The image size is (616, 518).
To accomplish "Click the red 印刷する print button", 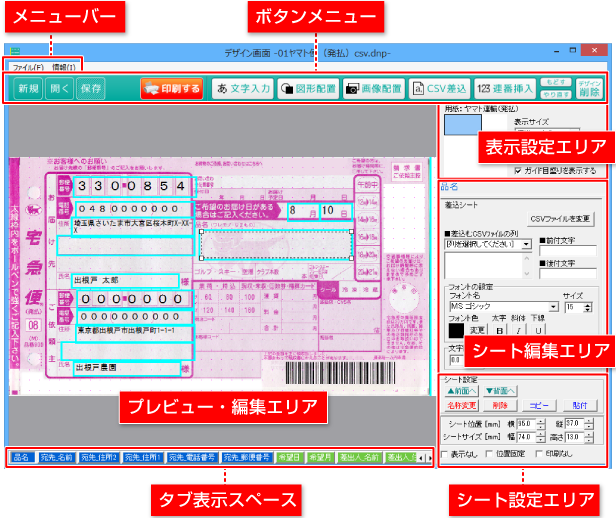I will pyautogui.click(x=172, y=89).
